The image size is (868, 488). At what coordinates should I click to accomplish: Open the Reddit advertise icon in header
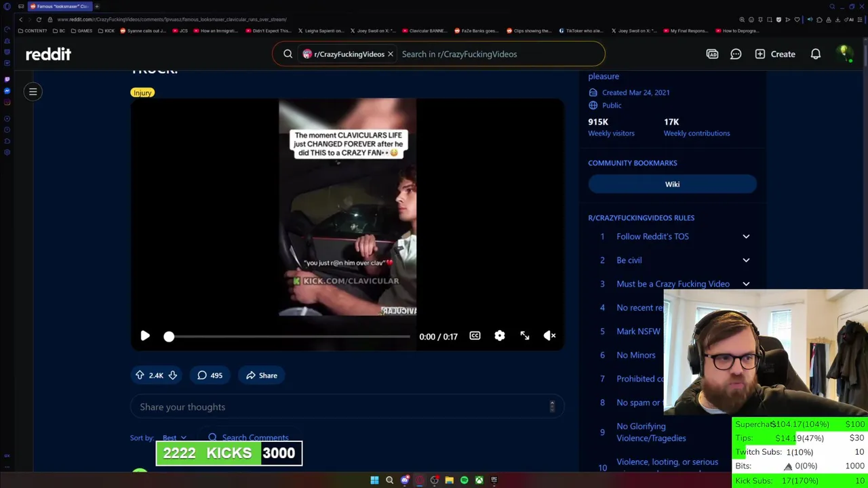pyautogui.click(x=712, y=54)
